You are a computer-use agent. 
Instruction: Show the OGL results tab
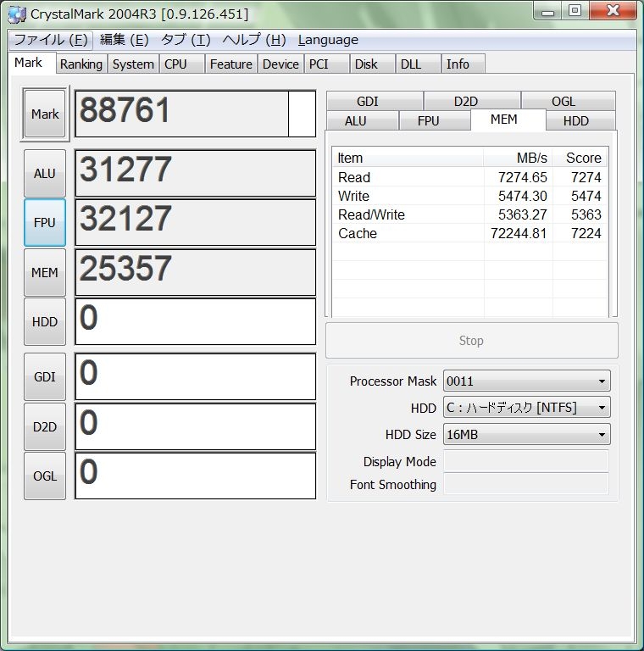coord(568,101)
